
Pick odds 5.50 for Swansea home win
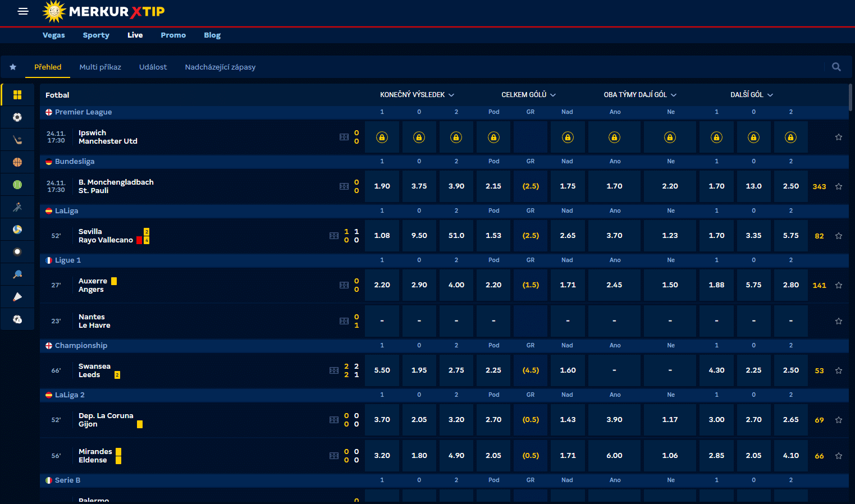382,370
